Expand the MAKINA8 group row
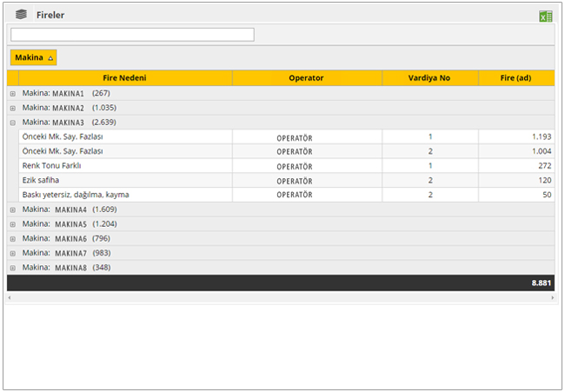The image size is (565, 392). (x=13, y=268)
